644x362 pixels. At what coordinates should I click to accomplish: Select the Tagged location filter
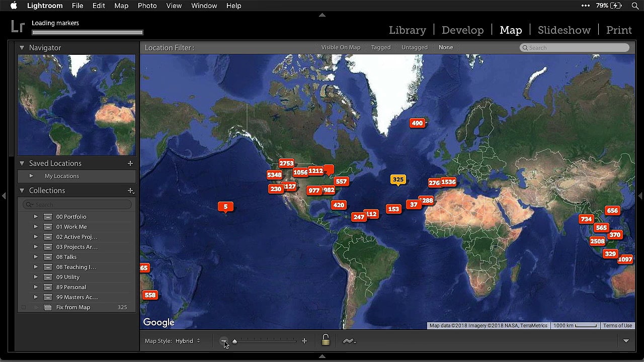[x=381, y=47]
